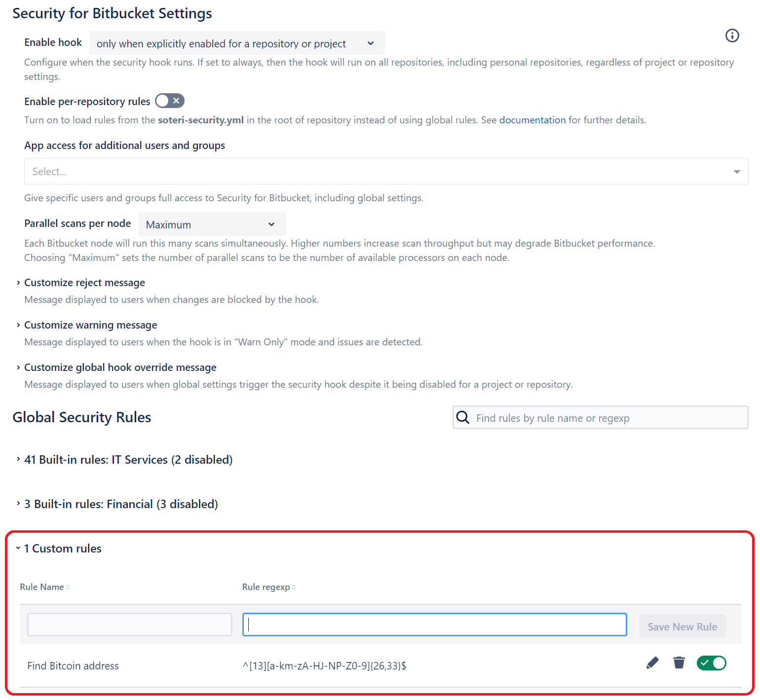Image resolution: width=760 pixels, height=700 pixels.
Task: Sort by Rule Name column
Action: (45, 587)
